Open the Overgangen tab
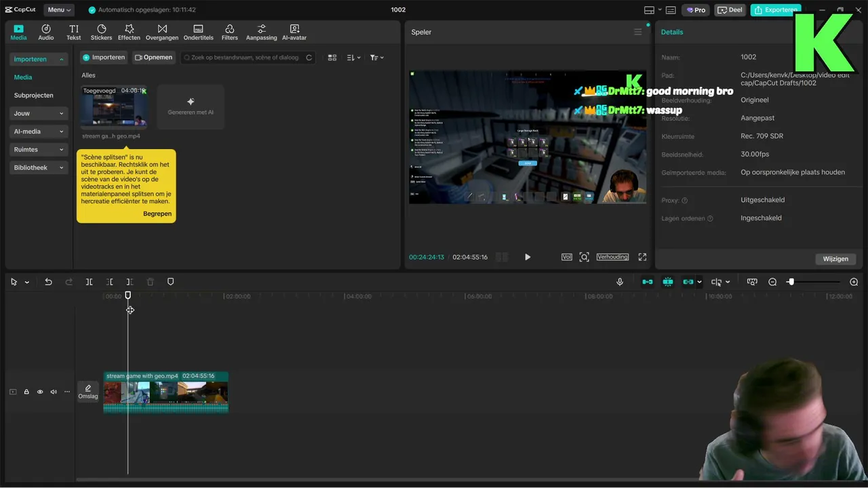This screenshot has height=488, width=868. 162,32
